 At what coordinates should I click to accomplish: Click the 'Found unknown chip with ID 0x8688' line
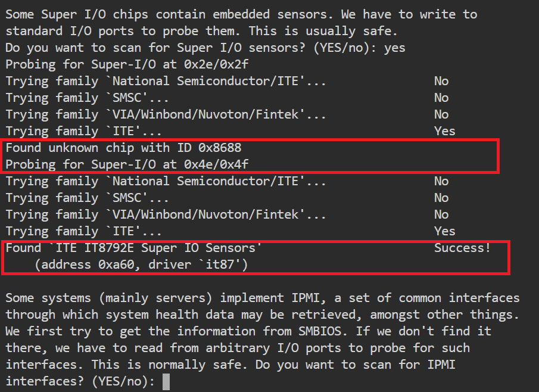[124, 148]
